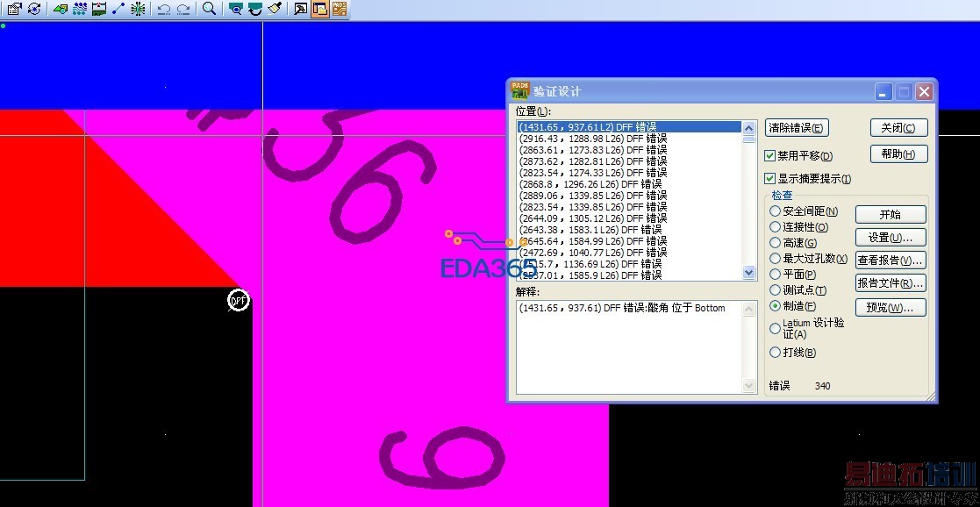Minimize the 验证设计 dialog

(883, 92)
